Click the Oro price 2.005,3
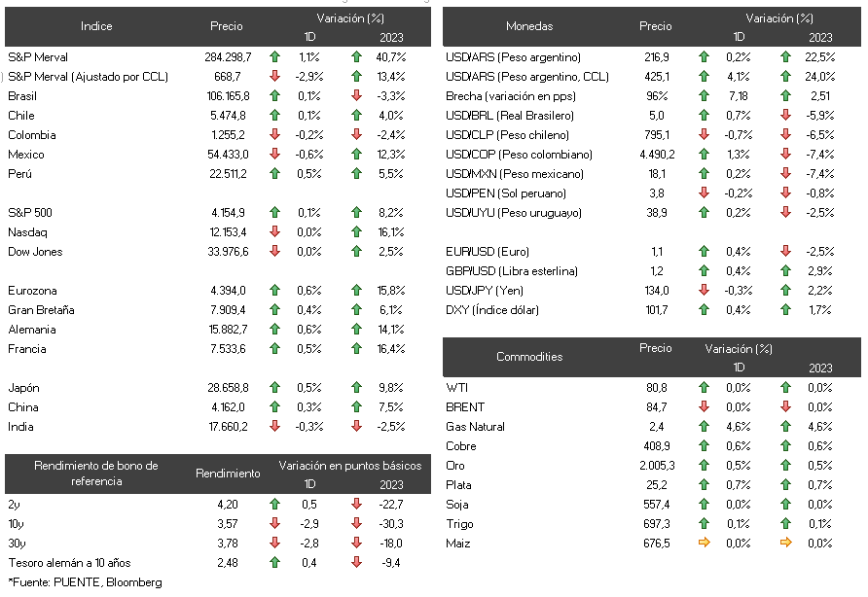This screenshot has width=868, height=597. click(657, 466)
